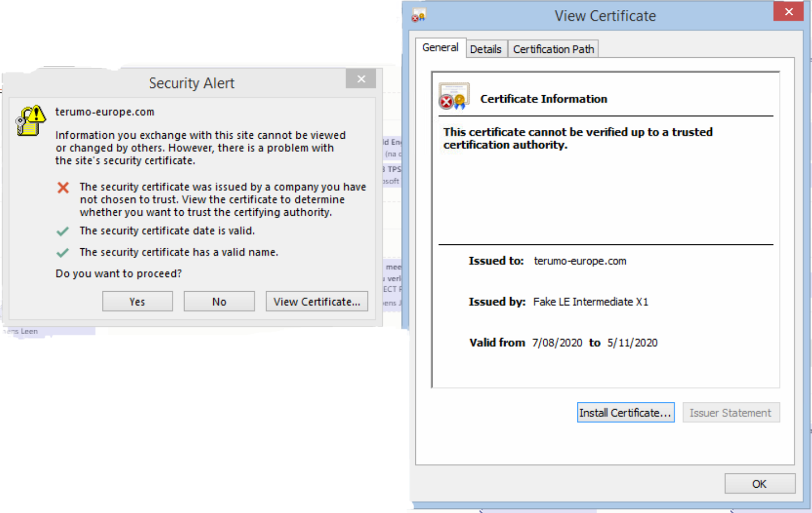Click the Install Certificate button
The height and width of the screenshot is (513, 812).
click(625, 413)
